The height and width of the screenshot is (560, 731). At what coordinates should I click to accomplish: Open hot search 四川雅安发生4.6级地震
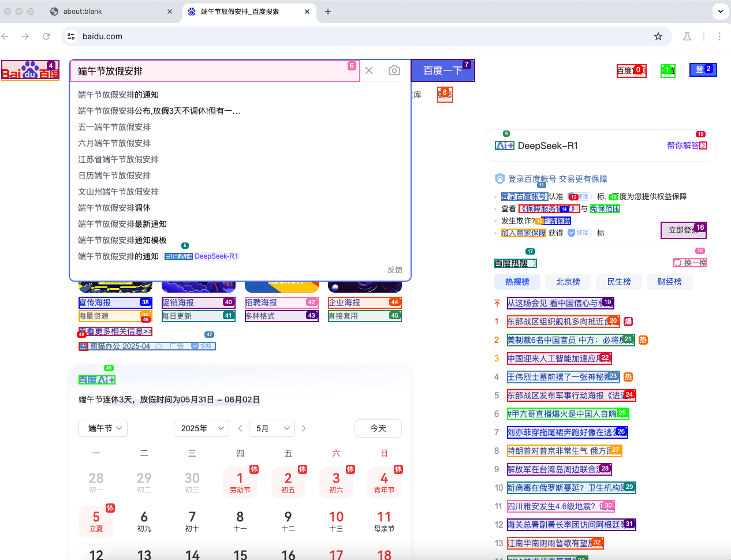pyautogui.click(x=561, y=506)
